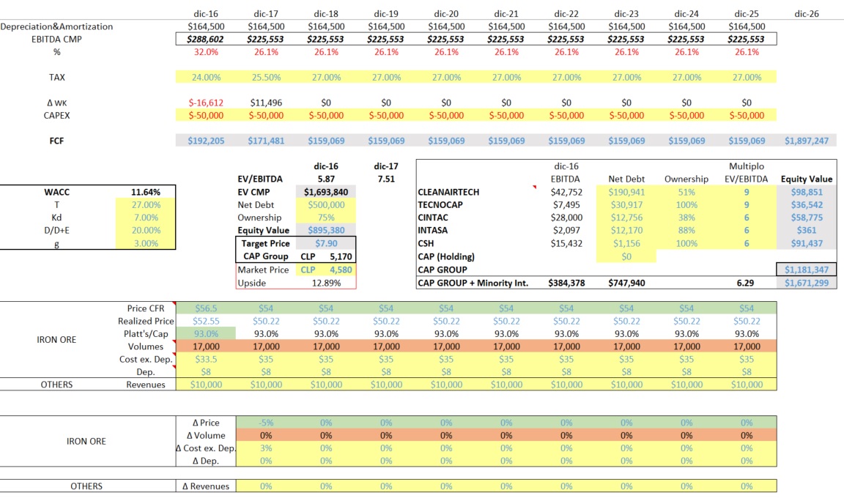Select the CLEANAIRTECH Net Debt cell $190,941
The image size is (844, 504).
626,192
